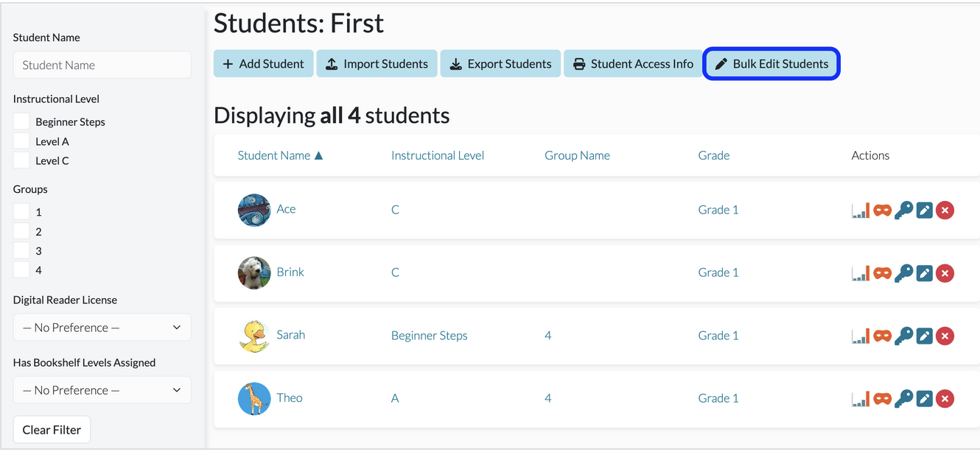Click the key icon for Ace
Image resolution: width=980 pixels, height=452 pixels.
coord(903,211)
